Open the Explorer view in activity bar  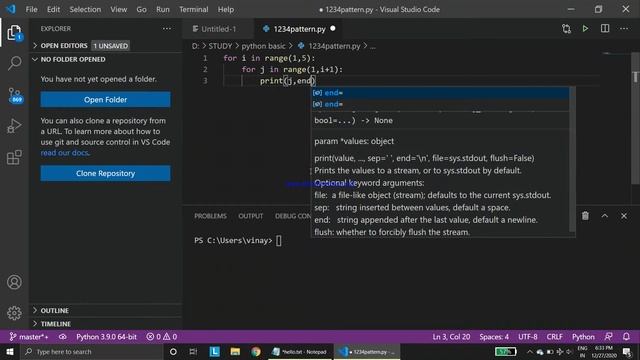tap(14, 33)
